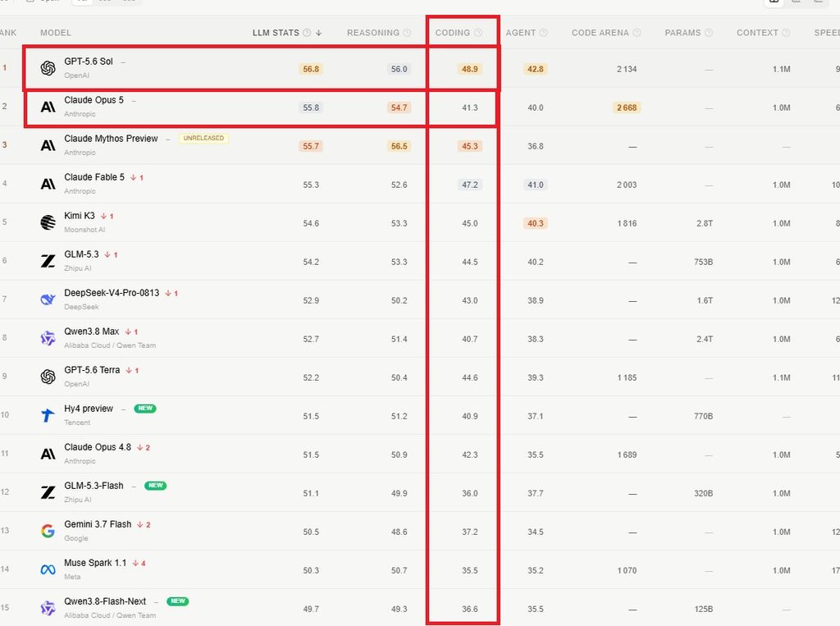Open the GLM-5.3 model link
840x626 pixels.
(81, 254)
